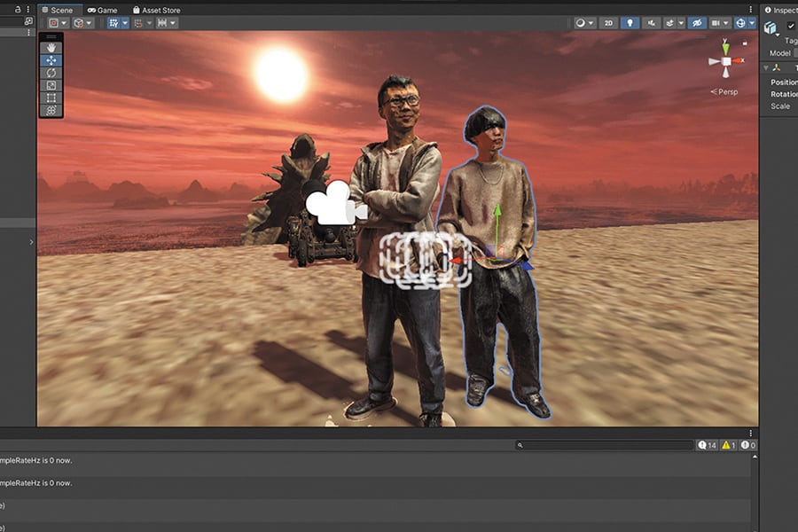Collapse the Transform component foldout

pos(766,67)
